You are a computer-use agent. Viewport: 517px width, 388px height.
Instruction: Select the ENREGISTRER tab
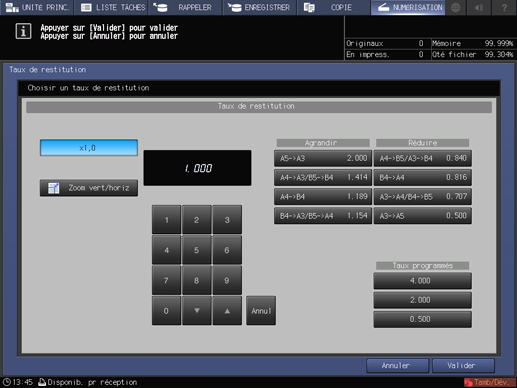coord(260,7)
